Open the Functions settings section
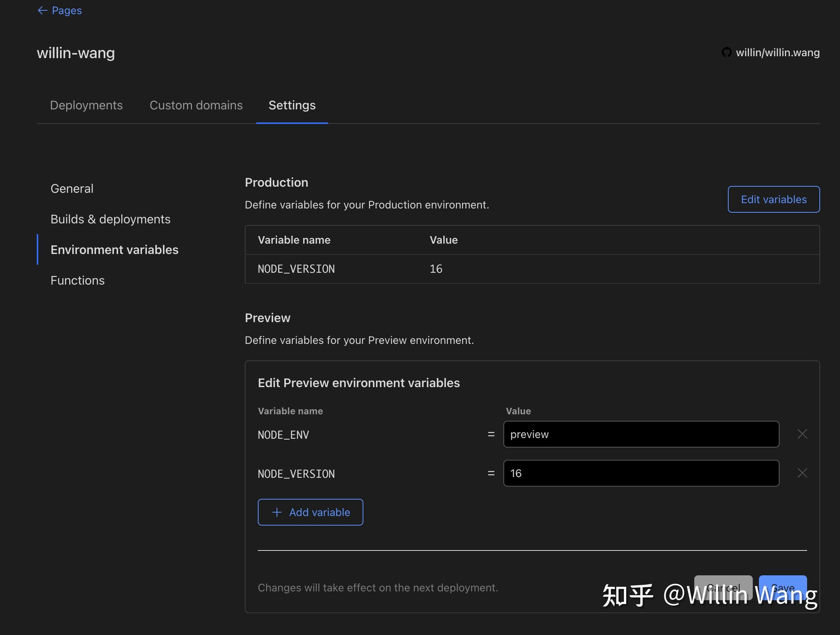The height and width of the screenshot is (635, 840). point(77,280)
